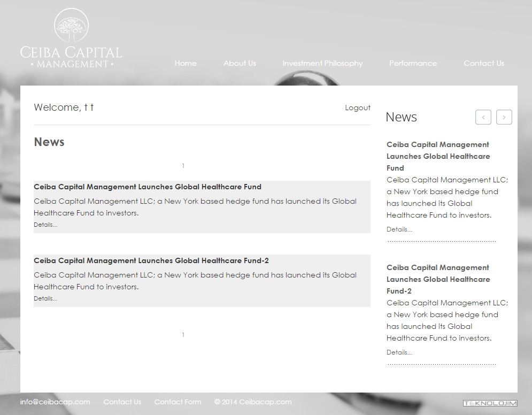
Task: Open main list headline 'Launches Global Healthcare Fund'
Action: (148, 187)
